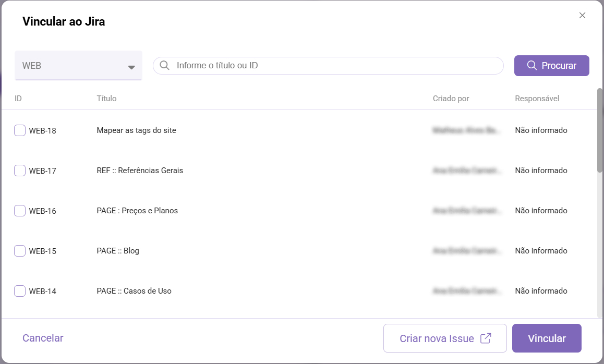The height and width of the screenshot is (364, 604).
Task: Click the PAGE :: Casos de Uso row title
Action: click(134, 291)
